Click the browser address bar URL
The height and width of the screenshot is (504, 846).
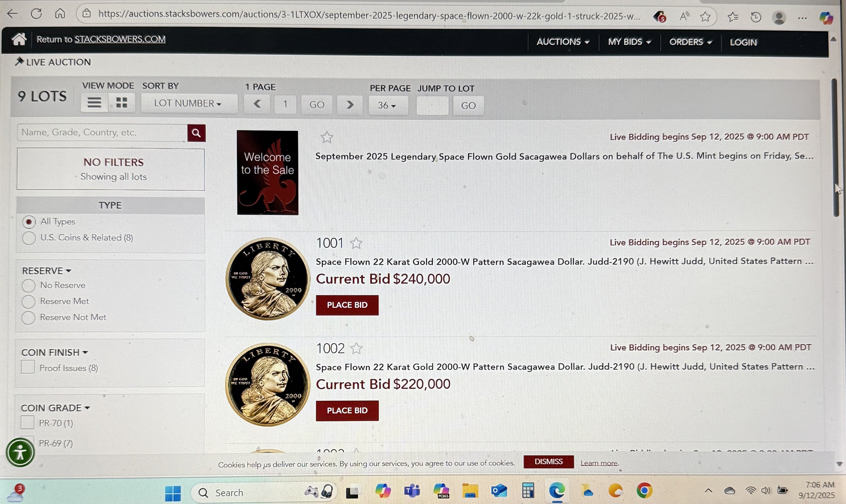point(369,15)
